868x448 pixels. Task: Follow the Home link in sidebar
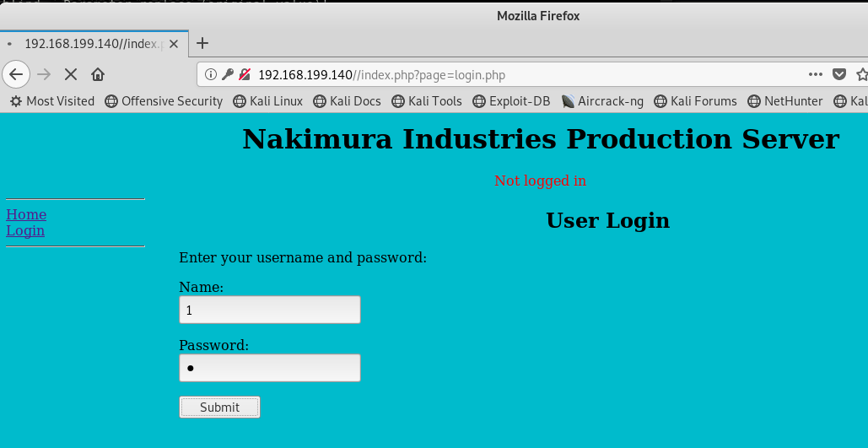26,214
